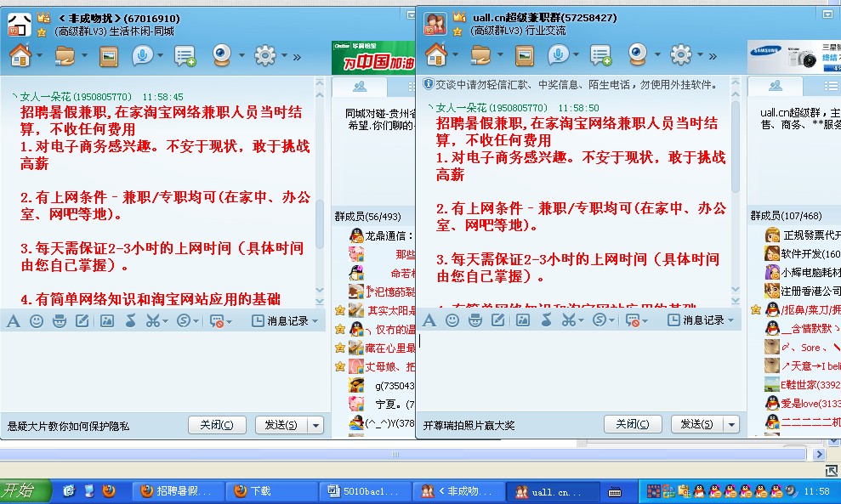Screen dimensions: 841x504
Task: Create discussion group in uall.cn window
Action: pyautogui.click(x=600, y=55)
